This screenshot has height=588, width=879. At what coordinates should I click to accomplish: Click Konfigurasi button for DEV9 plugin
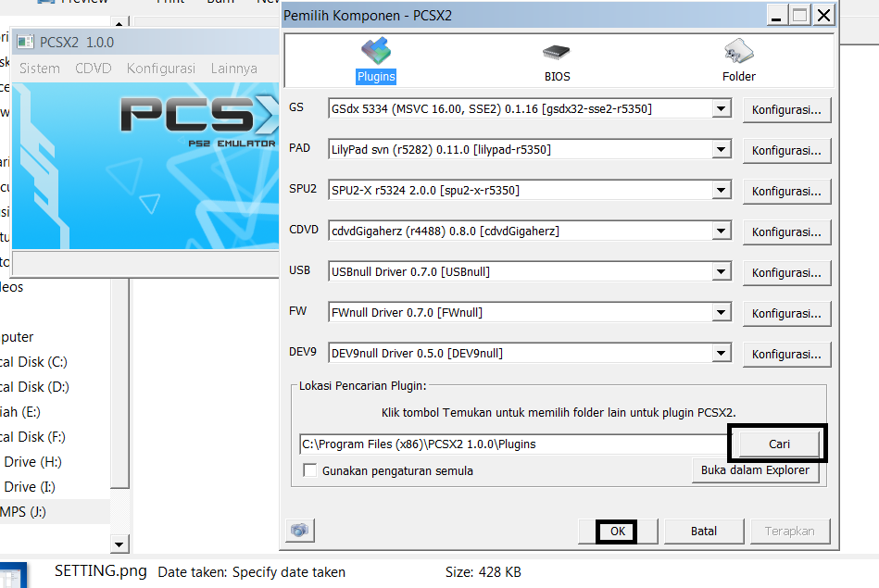[786, 355]
